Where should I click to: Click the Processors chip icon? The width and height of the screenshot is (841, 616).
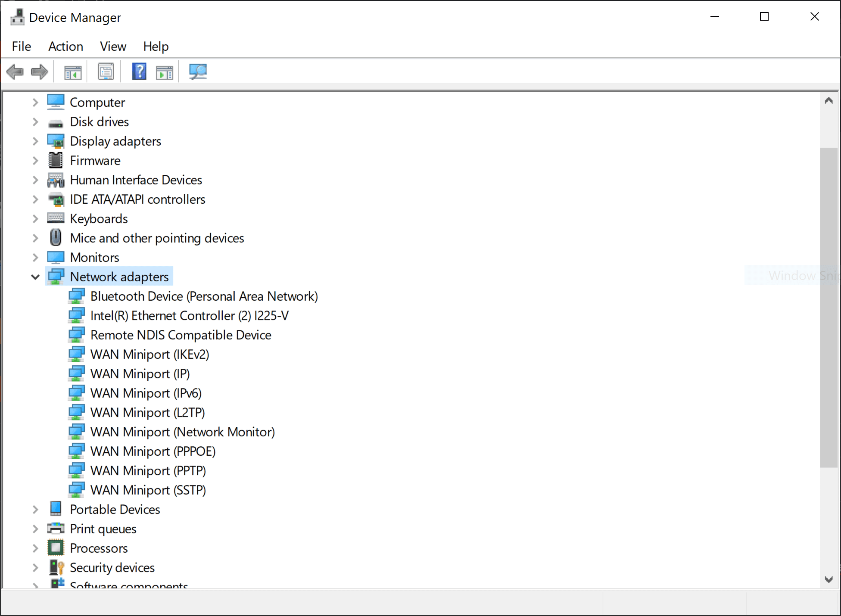point(56,548)
